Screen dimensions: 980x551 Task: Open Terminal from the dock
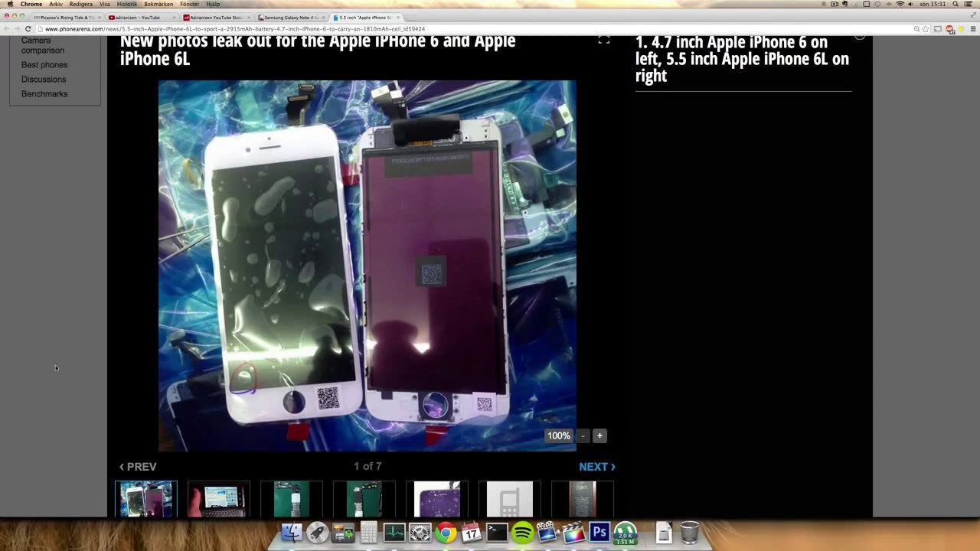pyautogui.click(x=497, y=532)
